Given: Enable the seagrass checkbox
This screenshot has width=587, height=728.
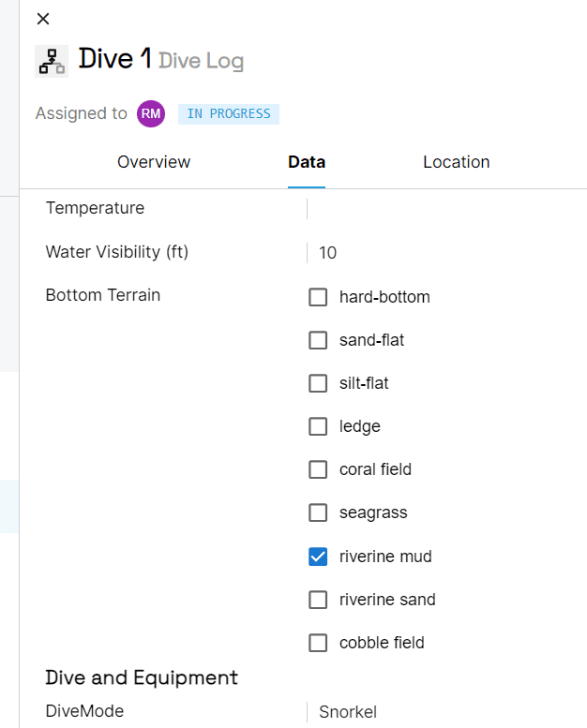Looking at the screenshot, I should (318, 513).
